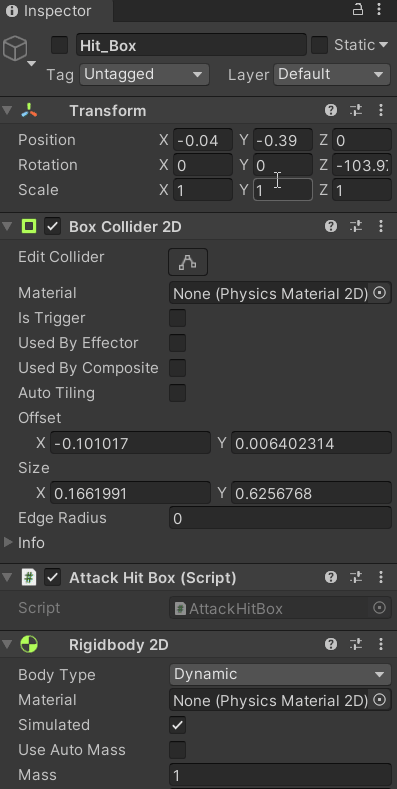Collapse the Rigidbody 2D component
This screenshot has height=789, width=397.
point(7,644)
